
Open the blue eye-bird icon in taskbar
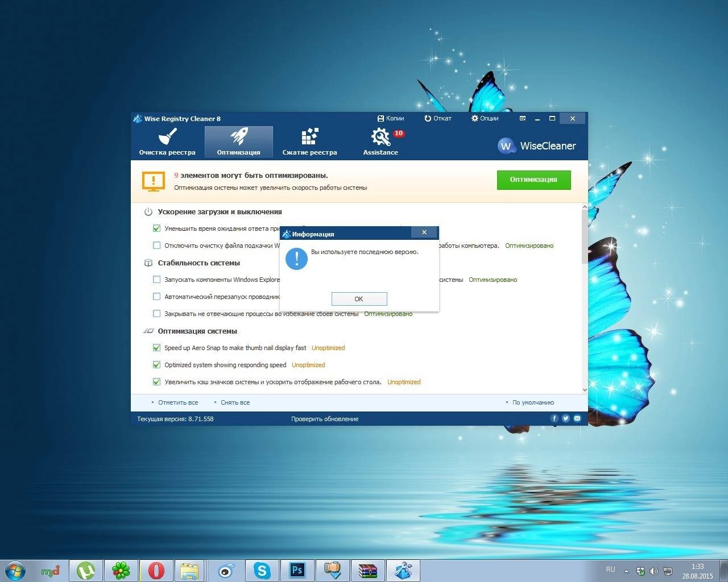(x=226, y=571)
